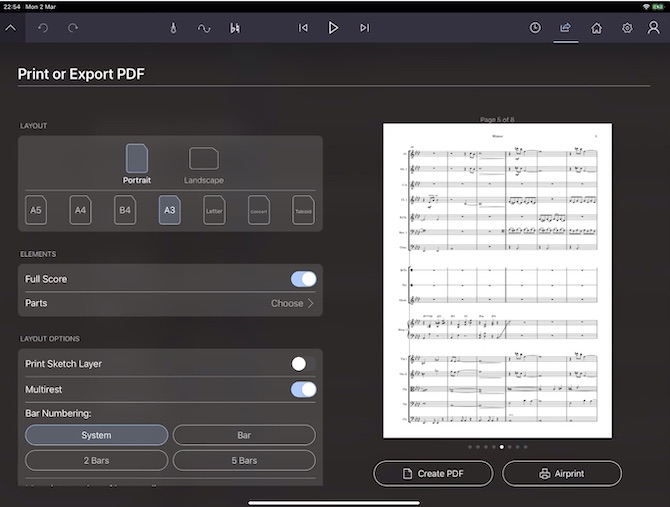This screenshot has height=507, width=670.
Task: Toggle the Full Score switch
Action: pos(303,279)
